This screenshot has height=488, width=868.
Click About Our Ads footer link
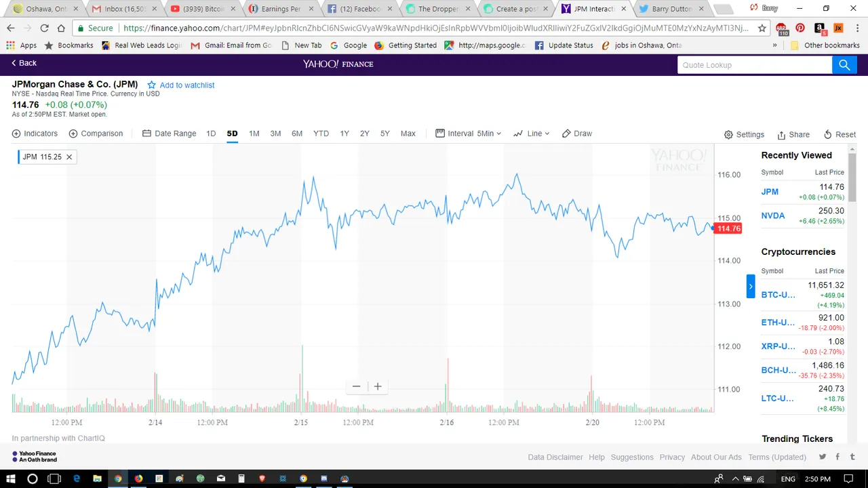[x=716, y=457]
